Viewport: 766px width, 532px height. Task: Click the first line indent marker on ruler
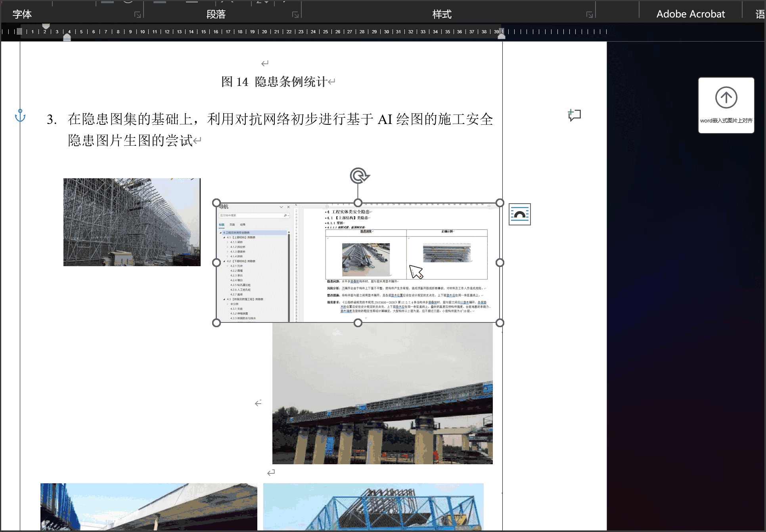click(46, 27)
